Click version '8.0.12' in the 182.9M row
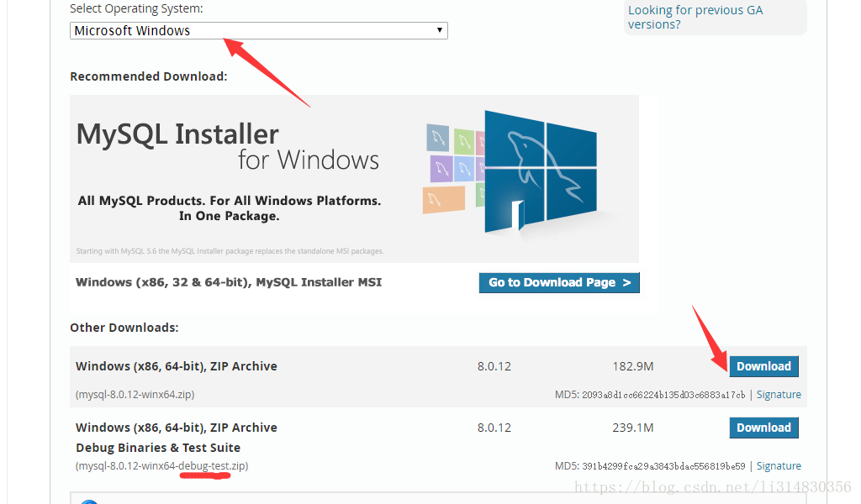This screenshot has width=861, height=504. 494,366
